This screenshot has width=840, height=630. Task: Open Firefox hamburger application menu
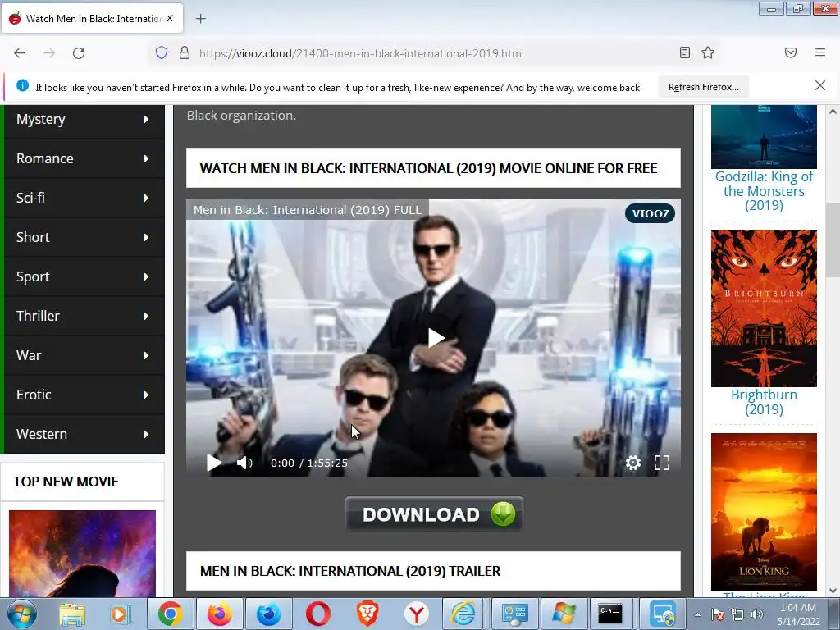point(820,52)
